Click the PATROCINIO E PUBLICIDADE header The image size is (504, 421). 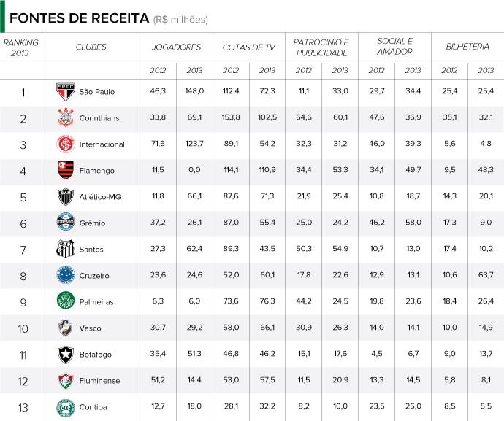coord(321,47)
